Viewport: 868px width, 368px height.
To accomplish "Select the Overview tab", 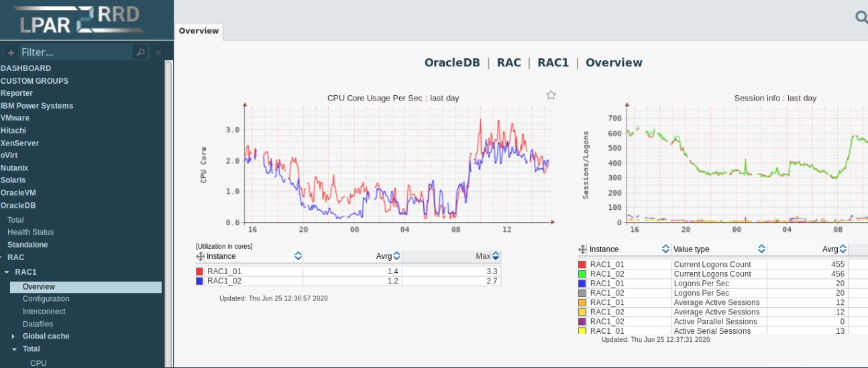I will click(199, 31).
